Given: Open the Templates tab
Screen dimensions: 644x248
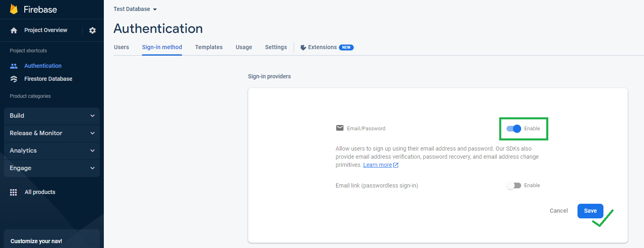Looking at the screenshot, I should tap(209, 47).
